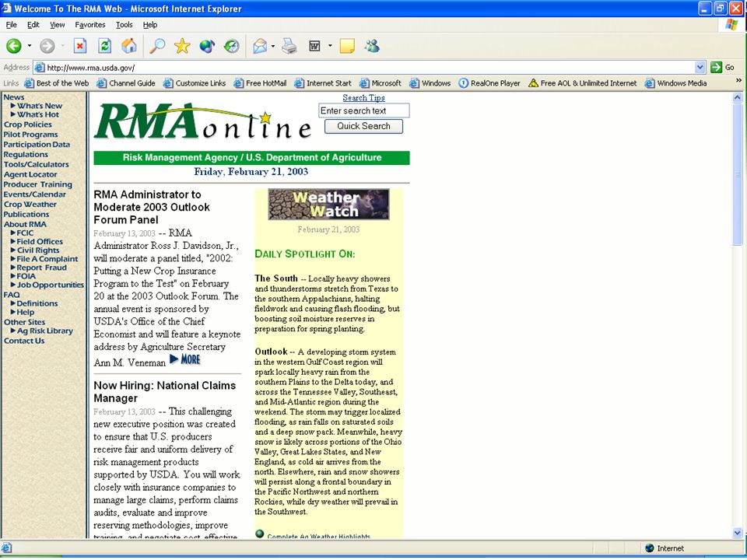Screen dimensions: 747x560
Task: Click the Refresh page icon
Action: [x=105, y=46]
